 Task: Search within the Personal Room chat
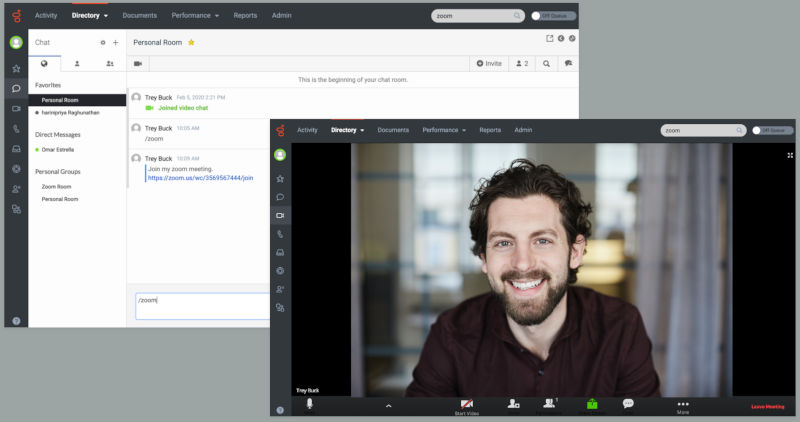[546, 63]
